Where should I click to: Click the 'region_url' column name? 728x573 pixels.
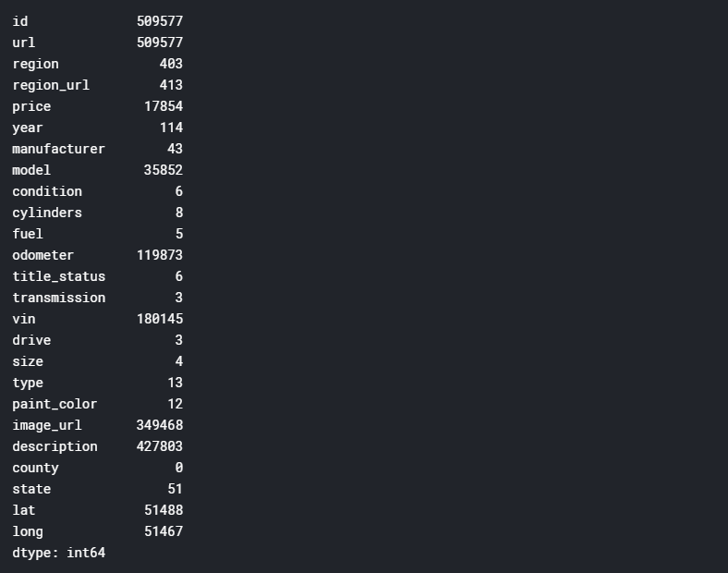(x=51, y=85)
